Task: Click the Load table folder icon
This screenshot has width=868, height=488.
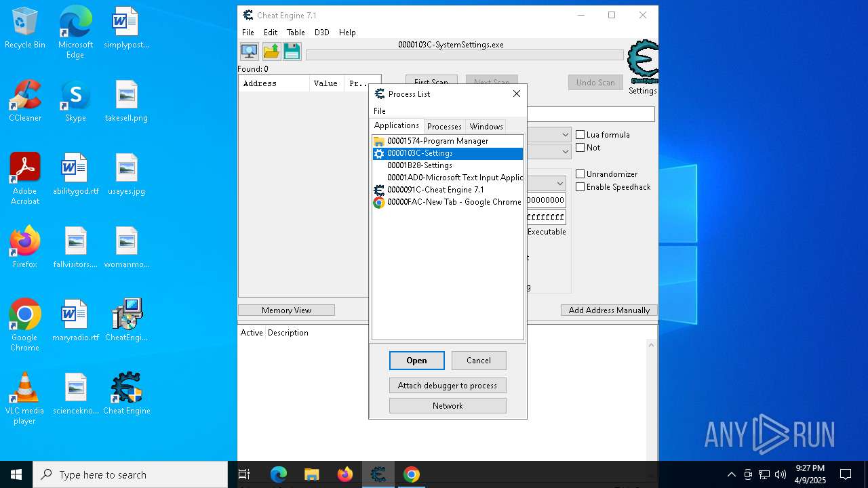Action: point(271,52)
